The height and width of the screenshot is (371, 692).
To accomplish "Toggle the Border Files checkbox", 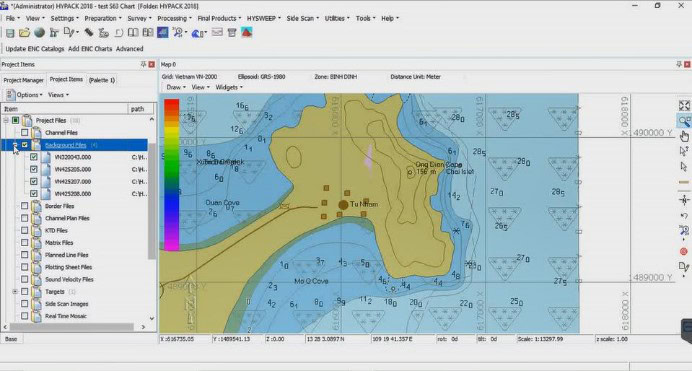I will tap(24, 206).
